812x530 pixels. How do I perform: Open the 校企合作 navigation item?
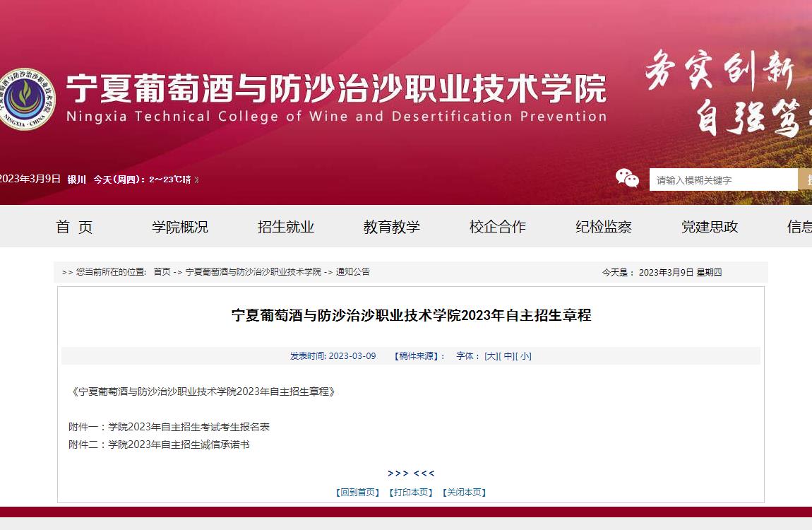[498, 227]
